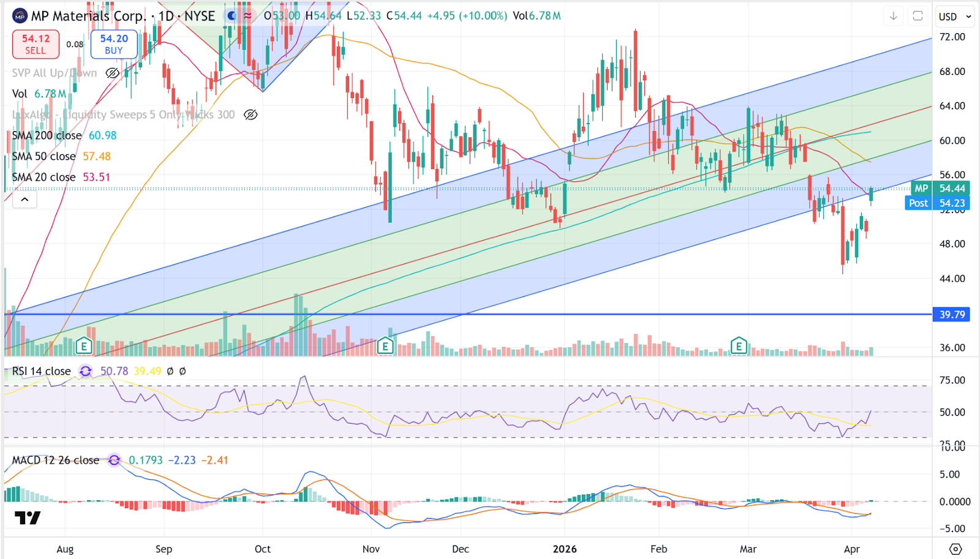This screenshot has height=559, width=980.
Task: Collapse the indicator legend with the chevron
Action: click(x=24, y=200)
